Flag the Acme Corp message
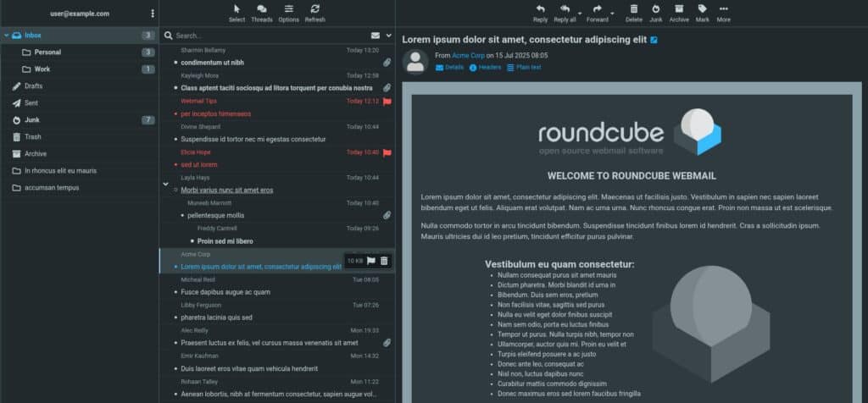This screenshot has width=868, height=403. [371, 261]
